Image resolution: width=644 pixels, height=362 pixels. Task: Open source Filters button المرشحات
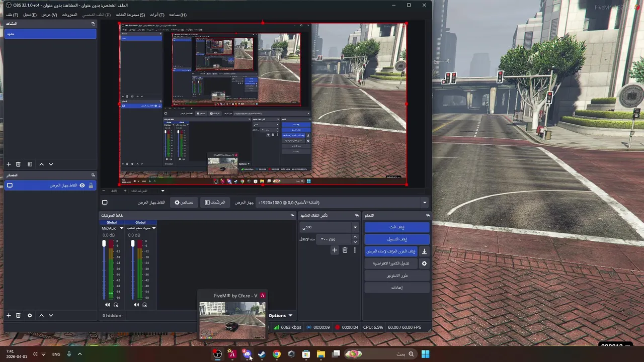tap(215, 202)
